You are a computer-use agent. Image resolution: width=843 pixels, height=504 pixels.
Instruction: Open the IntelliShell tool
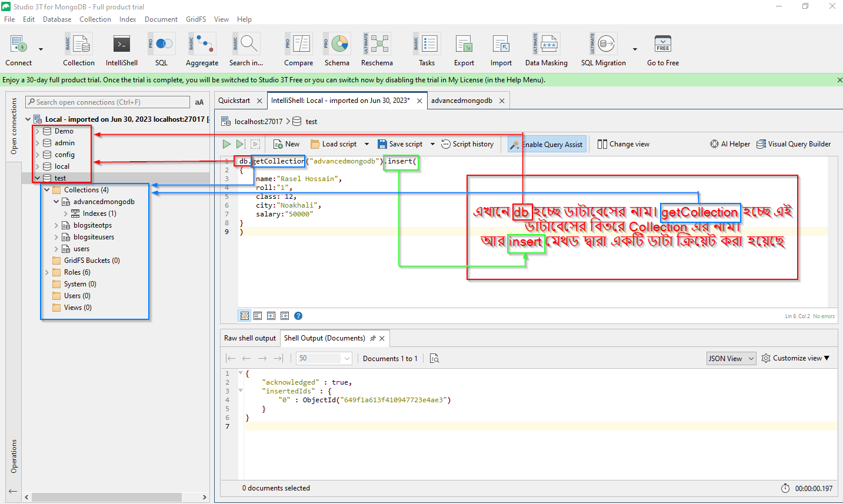[121, 50]
